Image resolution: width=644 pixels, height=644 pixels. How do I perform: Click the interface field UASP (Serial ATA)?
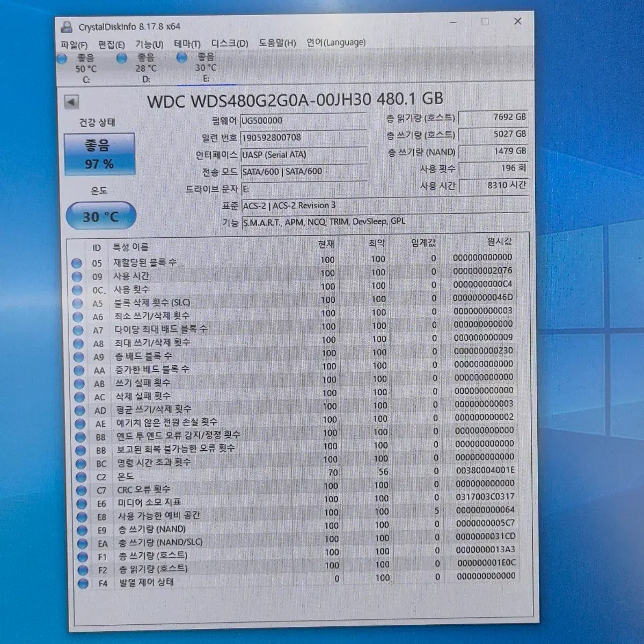coord(304,155)
